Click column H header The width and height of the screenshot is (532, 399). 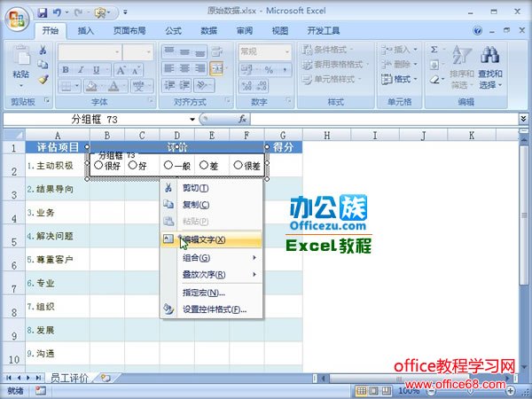326,136
